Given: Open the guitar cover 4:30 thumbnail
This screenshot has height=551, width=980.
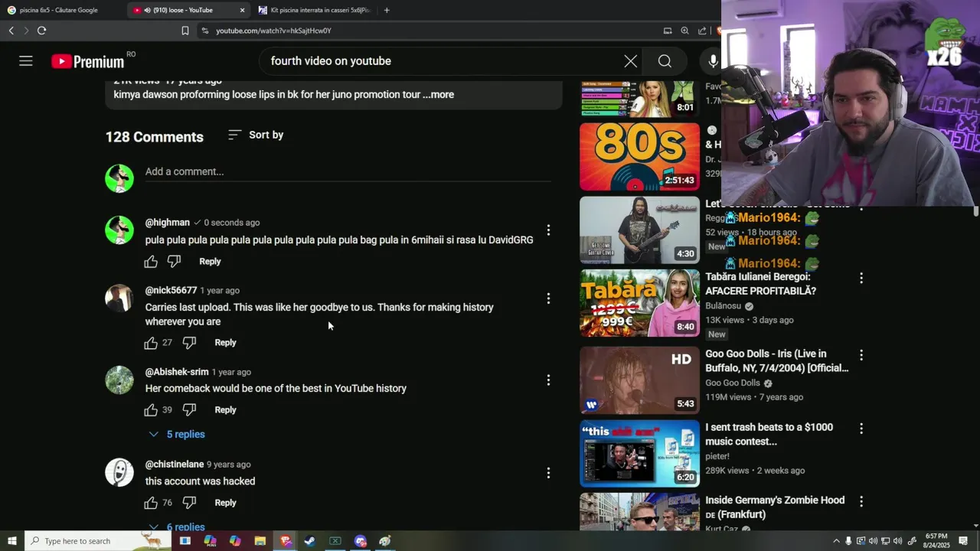Looking at the screenshot, I should pos(639,230).
